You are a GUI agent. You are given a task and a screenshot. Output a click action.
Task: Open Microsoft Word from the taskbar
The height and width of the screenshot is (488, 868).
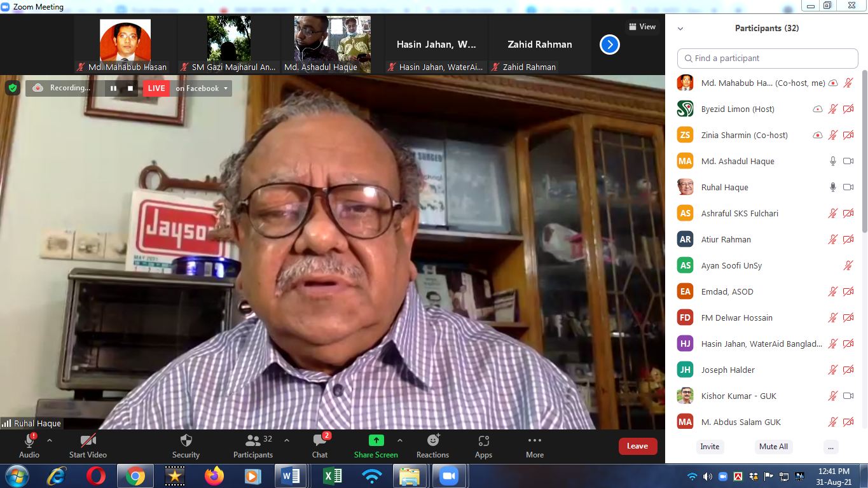291,475
